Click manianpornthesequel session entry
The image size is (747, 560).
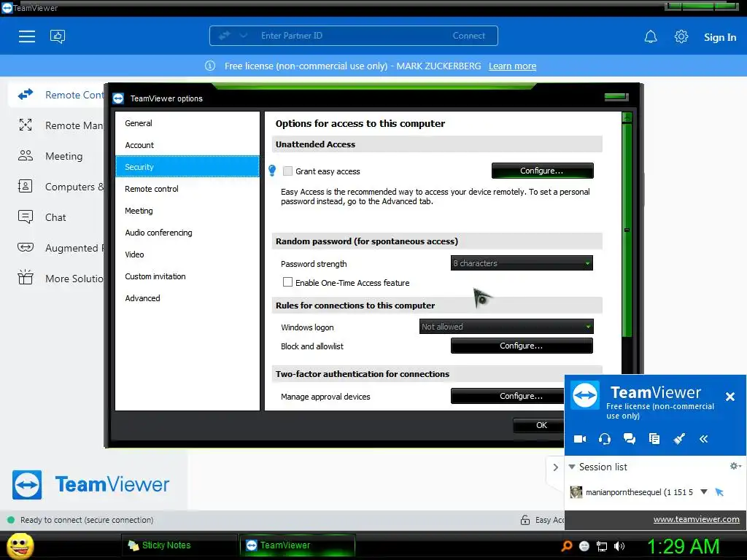click(639, 492)
